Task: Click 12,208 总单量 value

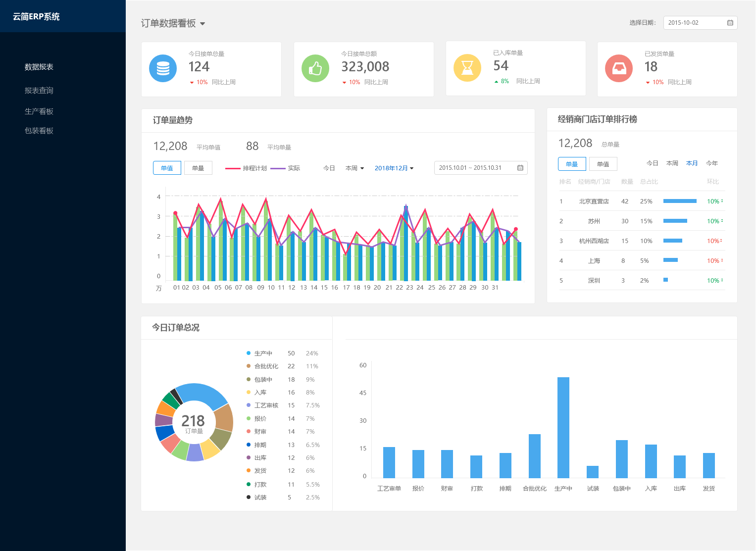Action: 575,143
